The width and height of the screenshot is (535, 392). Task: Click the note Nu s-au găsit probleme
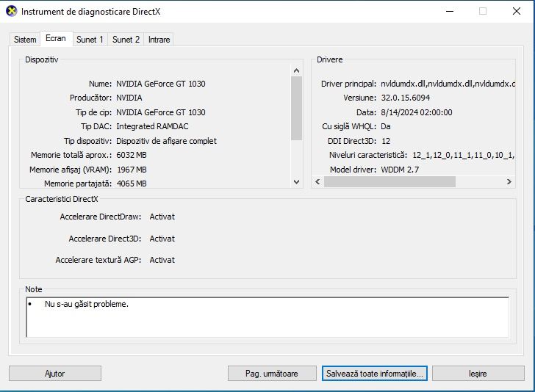87,304
